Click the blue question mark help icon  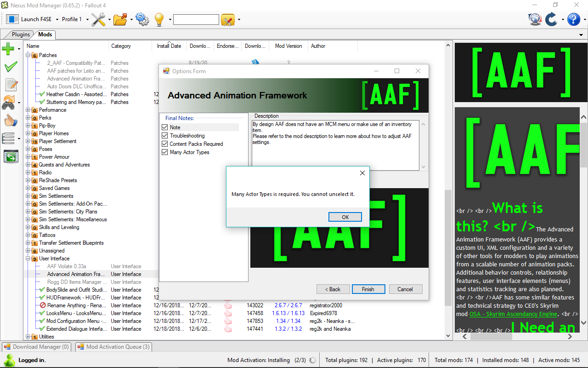(572, 19)
